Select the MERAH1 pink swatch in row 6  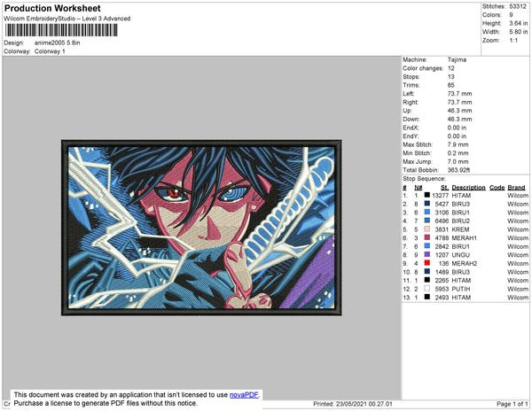click(x=427, y=237)
